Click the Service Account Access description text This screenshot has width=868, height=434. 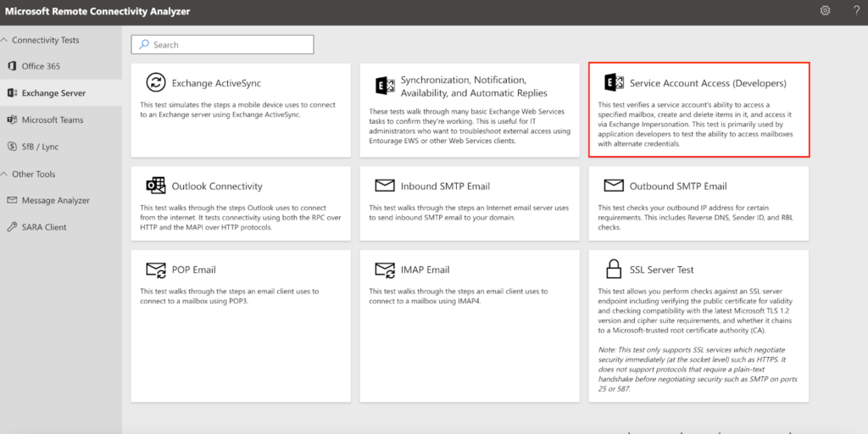click(695, 124)
